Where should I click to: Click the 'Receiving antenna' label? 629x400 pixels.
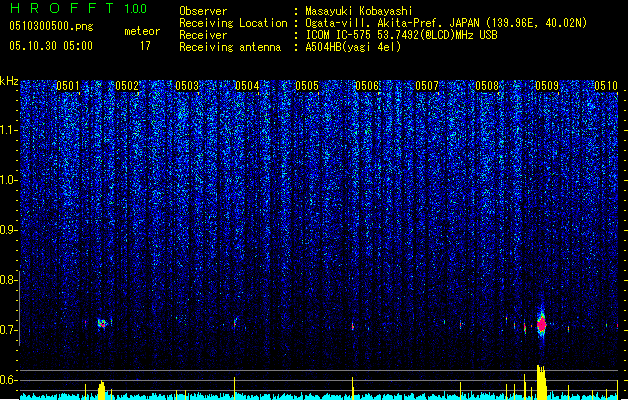tap(230, 47)
